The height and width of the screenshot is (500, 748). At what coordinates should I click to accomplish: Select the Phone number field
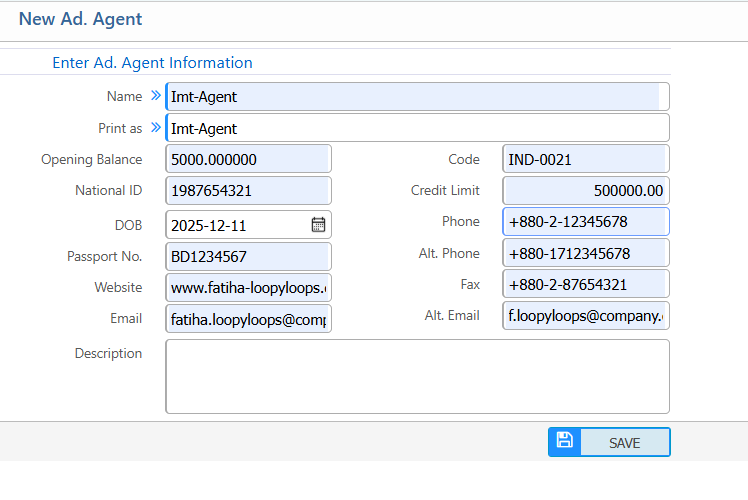[585, 221]
